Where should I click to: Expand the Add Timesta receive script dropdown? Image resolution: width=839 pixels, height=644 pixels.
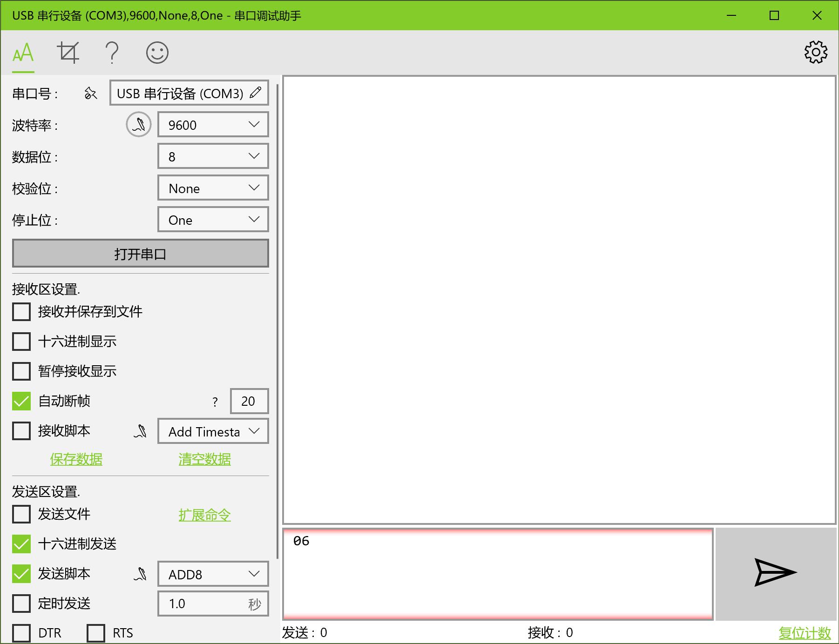(213, 431)
